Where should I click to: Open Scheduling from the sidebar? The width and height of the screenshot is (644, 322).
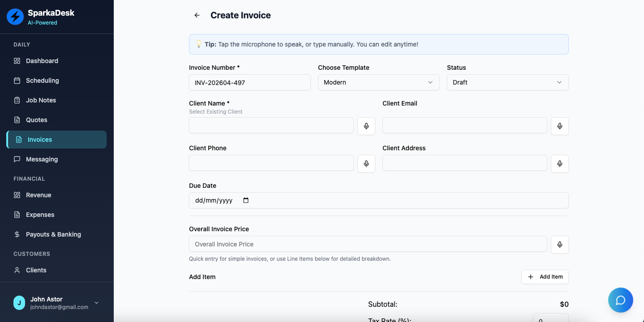pyautogui.click(x=56, y=80)
